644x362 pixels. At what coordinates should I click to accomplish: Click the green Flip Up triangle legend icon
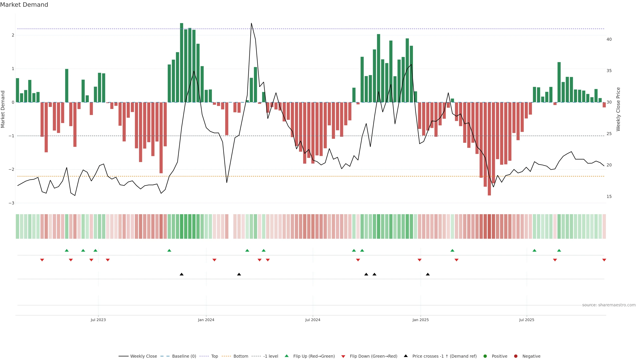tap(287, 356)
